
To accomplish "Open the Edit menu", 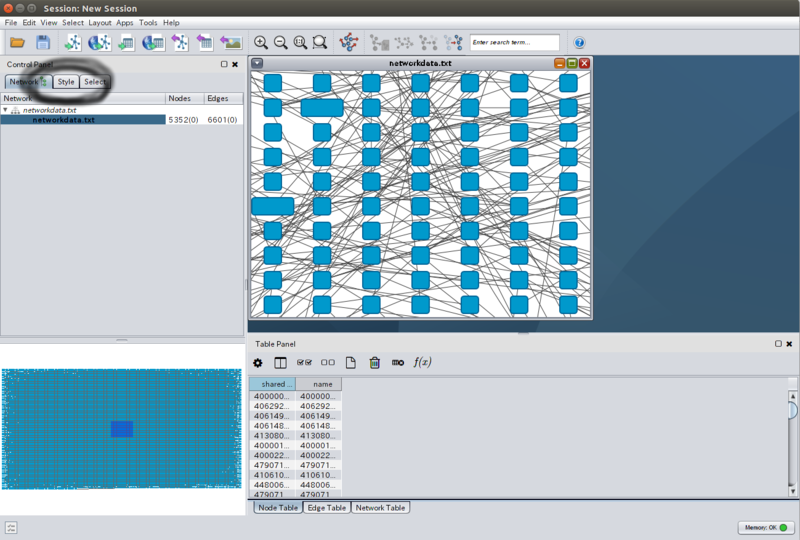I will (29, 22).
